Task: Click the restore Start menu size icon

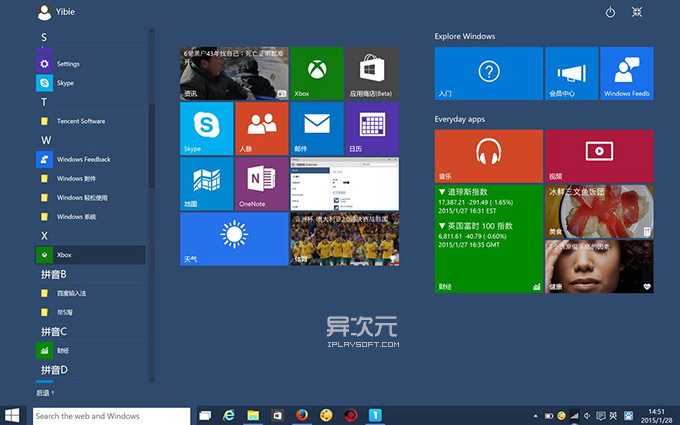Action: (x=637, y=12)
